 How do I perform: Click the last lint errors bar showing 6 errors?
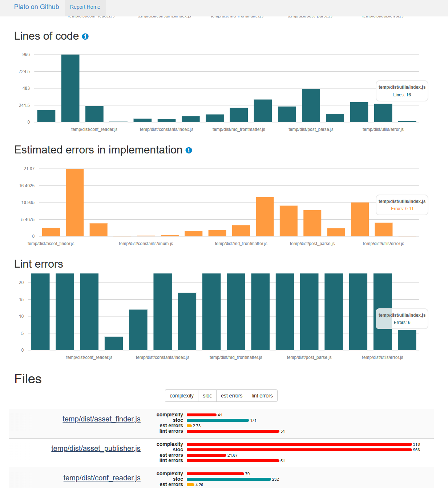point(407,340)
